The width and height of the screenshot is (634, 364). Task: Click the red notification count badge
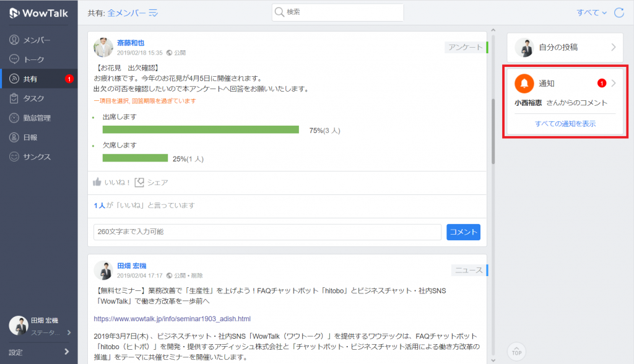click(x=602, y=84)
